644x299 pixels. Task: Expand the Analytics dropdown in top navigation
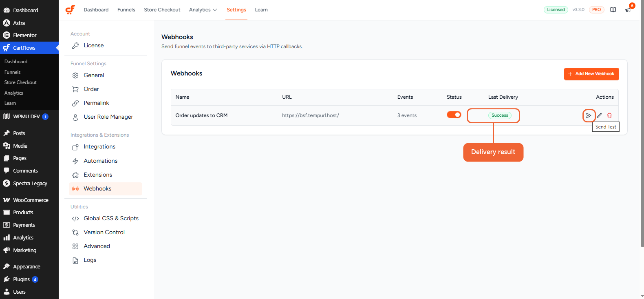pyautogui.click(x=203, y=10)
